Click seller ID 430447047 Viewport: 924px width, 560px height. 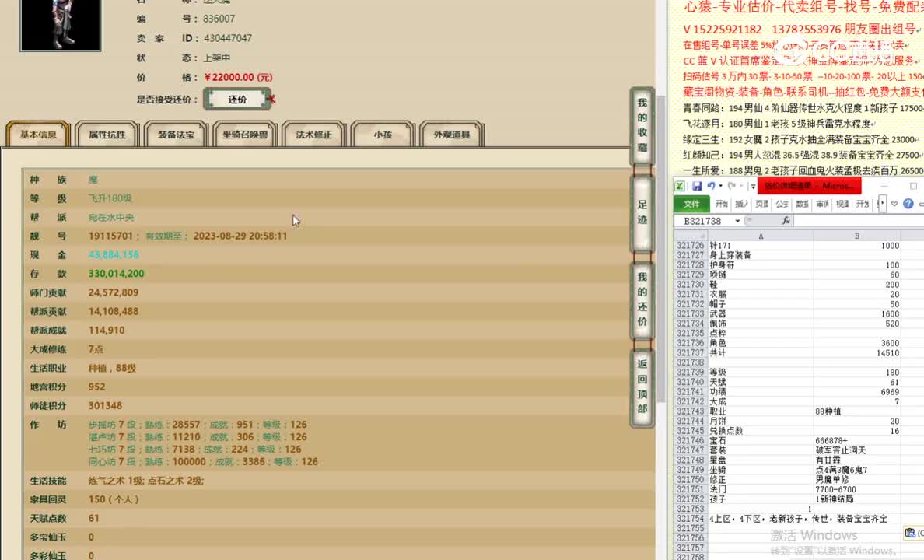pos(228,38)
